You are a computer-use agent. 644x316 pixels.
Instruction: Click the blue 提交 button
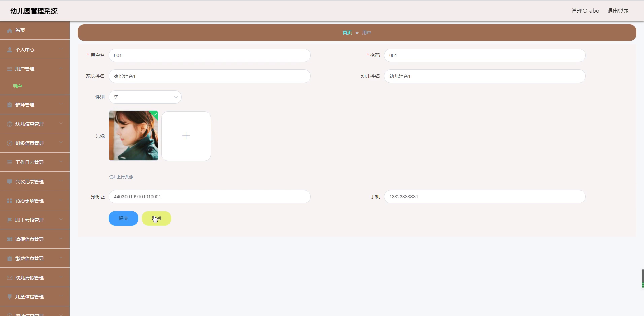tap(123, 218)
